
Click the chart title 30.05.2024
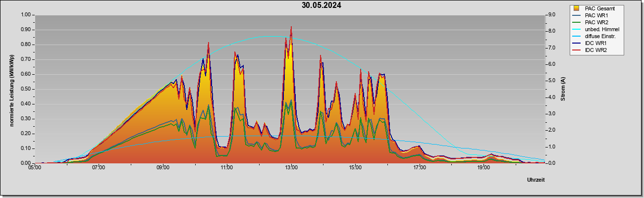point(322,6)
